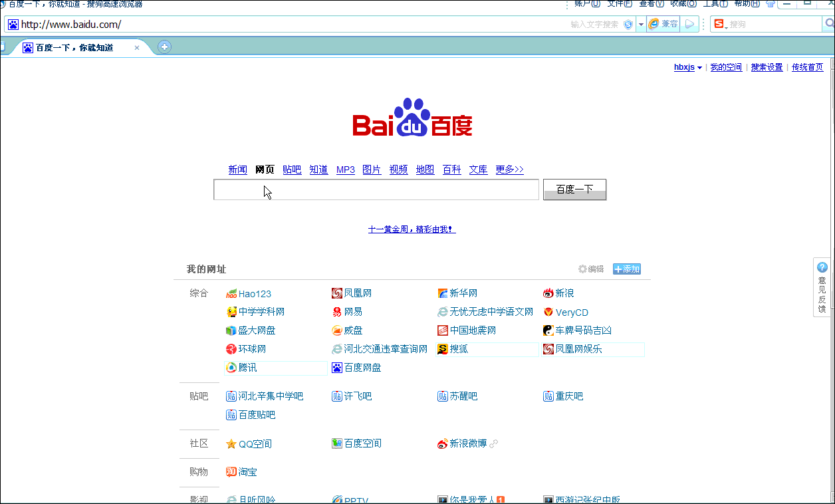
Task: Click the 中学学科网 site icon
Action: pyautogui.click(x=231, y=312)
